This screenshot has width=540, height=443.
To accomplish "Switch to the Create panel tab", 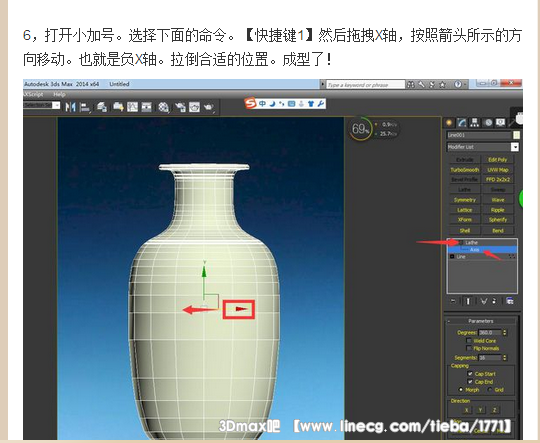I will (449, 123).
